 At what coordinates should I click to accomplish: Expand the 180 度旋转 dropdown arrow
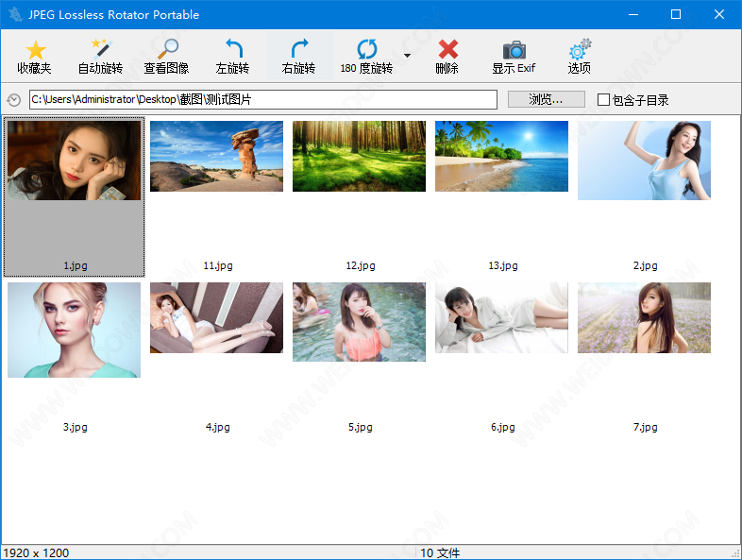407,56
